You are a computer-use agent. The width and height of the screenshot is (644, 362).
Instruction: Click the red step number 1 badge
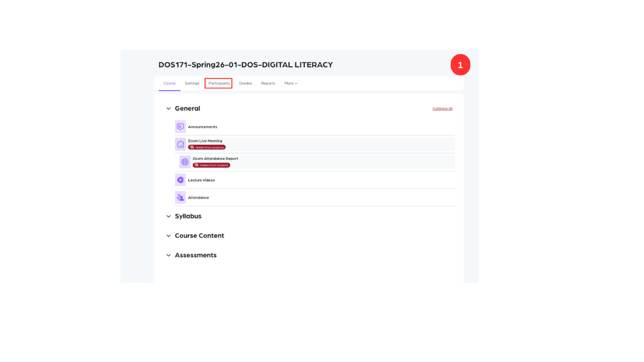pos(460,65)
